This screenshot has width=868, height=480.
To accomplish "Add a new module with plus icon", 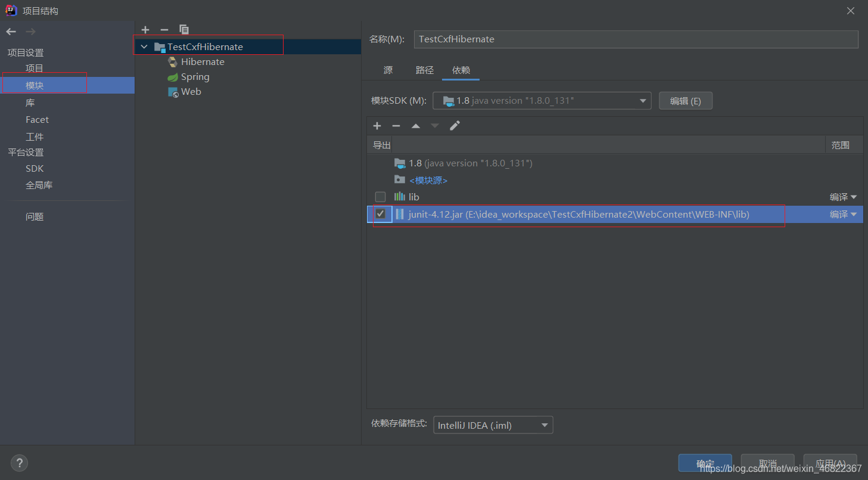I will click(x=145, y=29).
